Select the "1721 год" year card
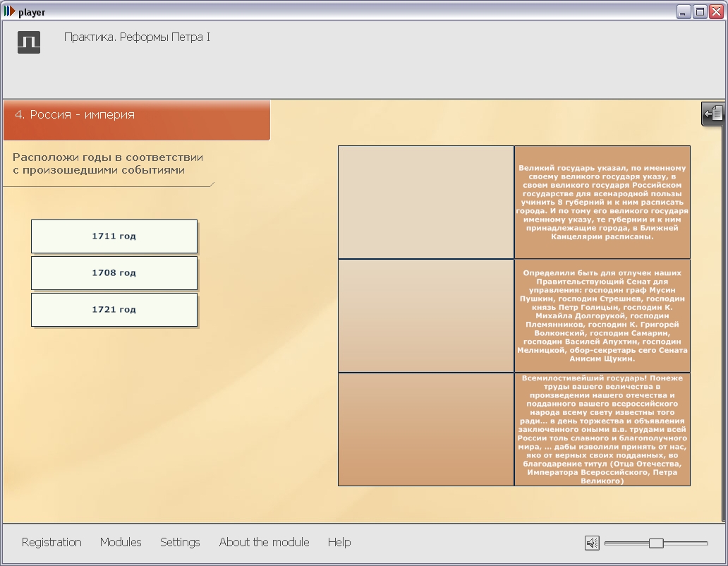The height and width of the screenshot is (566, 728). click(x=114, y=310)
